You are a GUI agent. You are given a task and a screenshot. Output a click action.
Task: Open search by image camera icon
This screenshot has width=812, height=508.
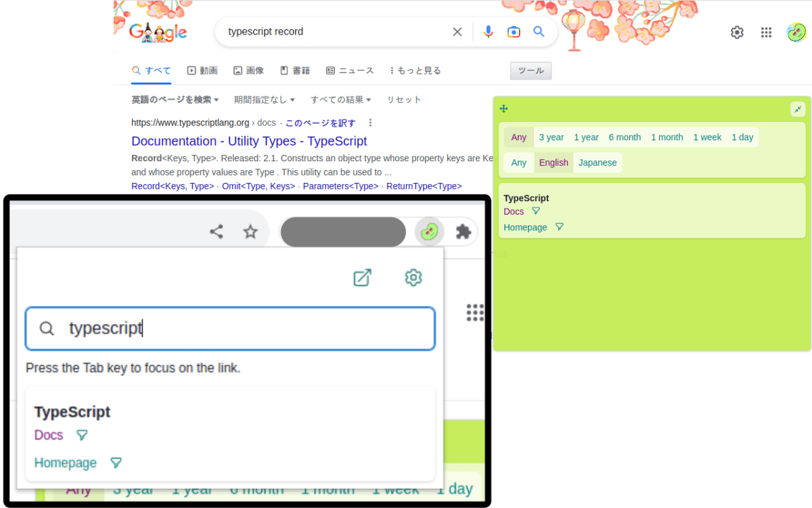(x=514, y=32)
